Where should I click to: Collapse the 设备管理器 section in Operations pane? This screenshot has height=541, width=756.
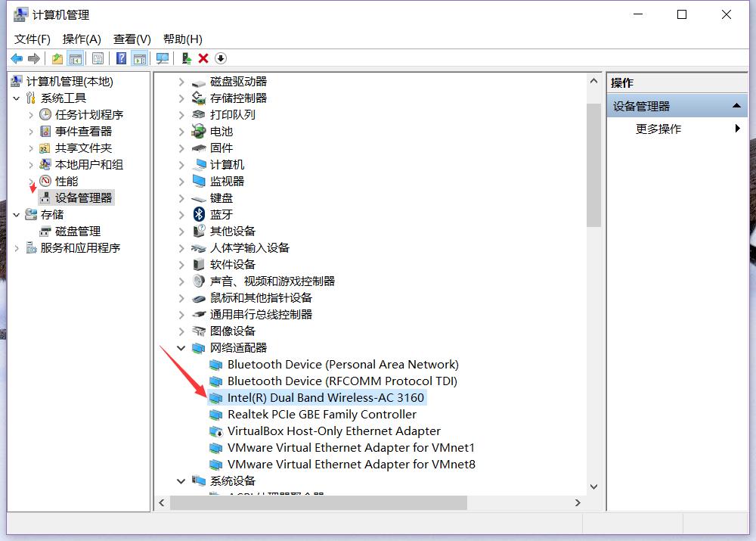(x=737, y=105)
